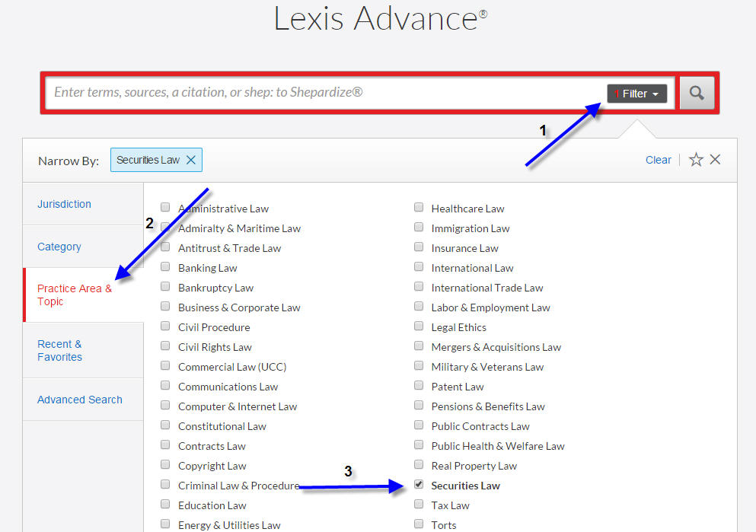Check Computer & Internet Law checkbox

coord(165,405)
